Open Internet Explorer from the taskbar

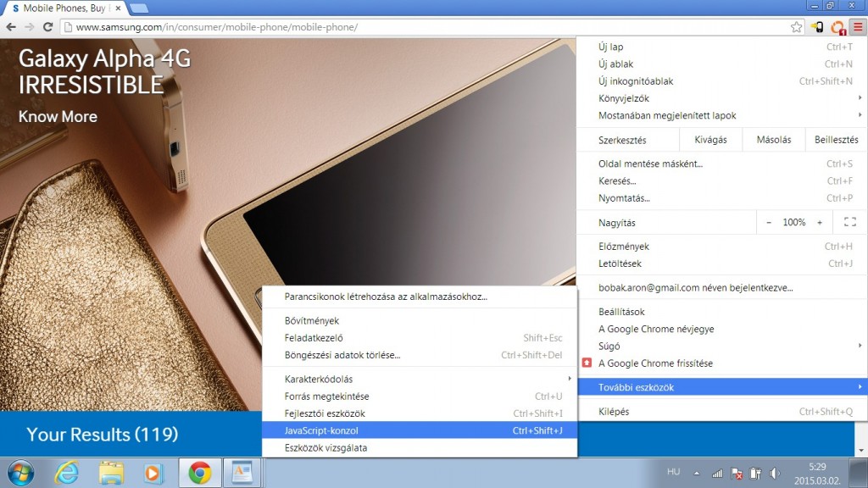pyautogui.click(x=66, y=471)
